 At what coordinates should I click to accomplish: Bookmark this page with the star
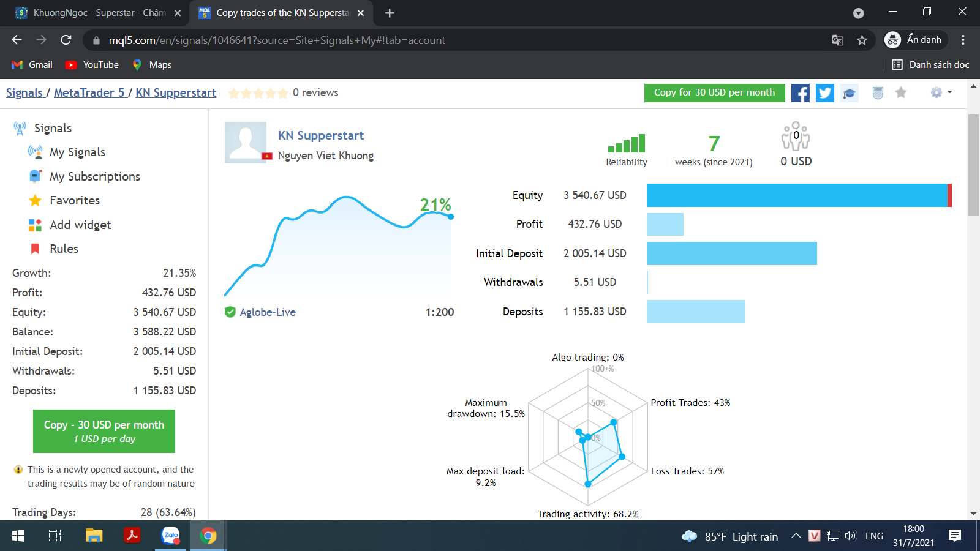[862, 40]
